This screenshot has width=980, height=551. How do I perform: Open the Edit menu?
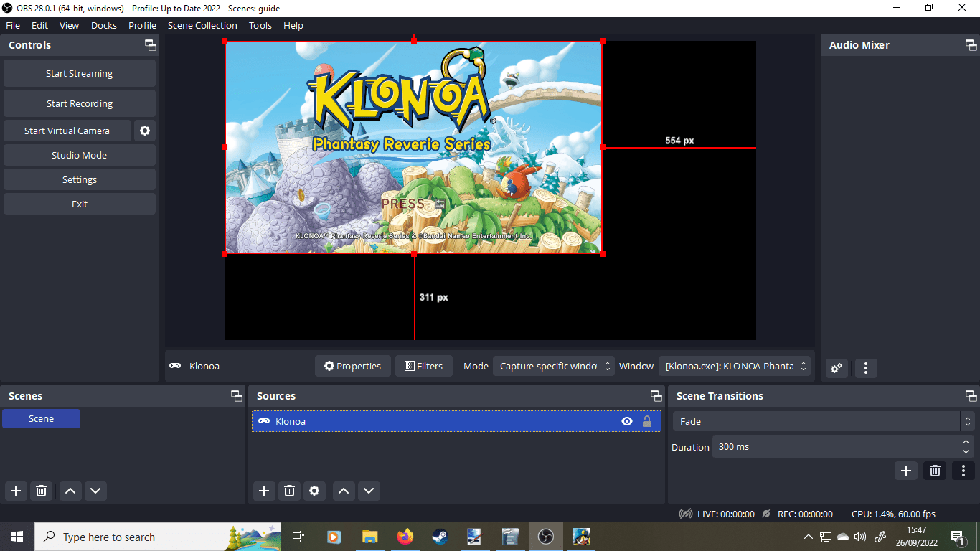(39, 25)
